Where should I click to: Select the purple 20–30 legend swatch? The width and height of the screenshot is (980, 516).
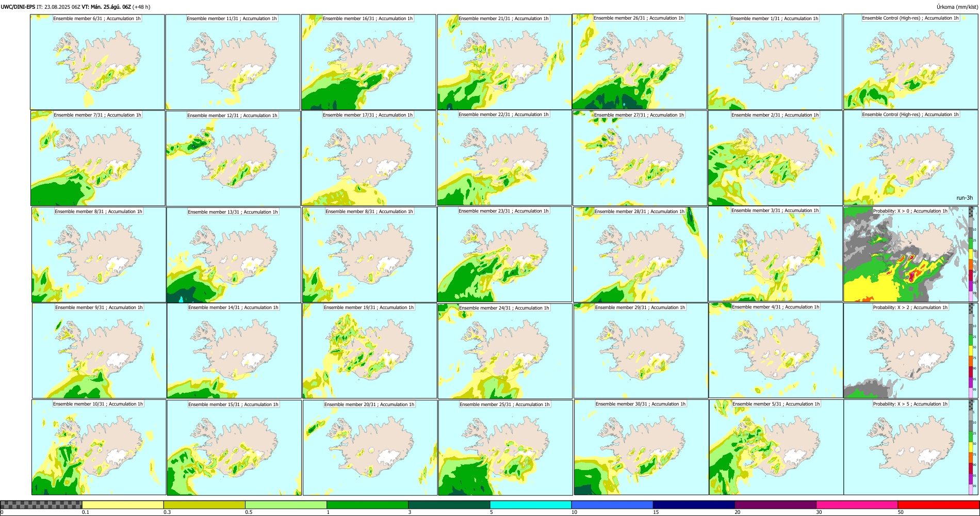pos(775,505)
